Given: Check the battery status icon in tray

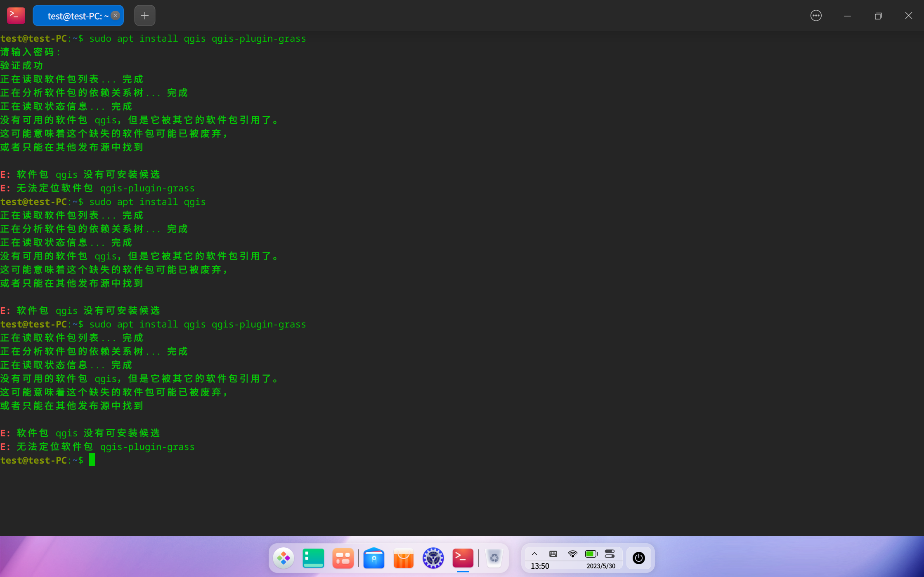Looking at the screenshot, I should pyautogui.click(x=591, y=553).
